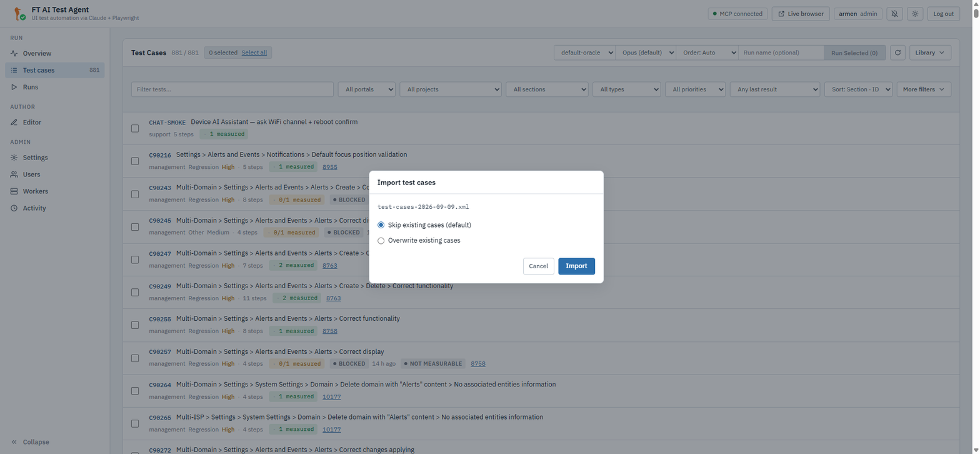
Task: Click the Activity clock icon in sidebar
Action: (14, 208)
